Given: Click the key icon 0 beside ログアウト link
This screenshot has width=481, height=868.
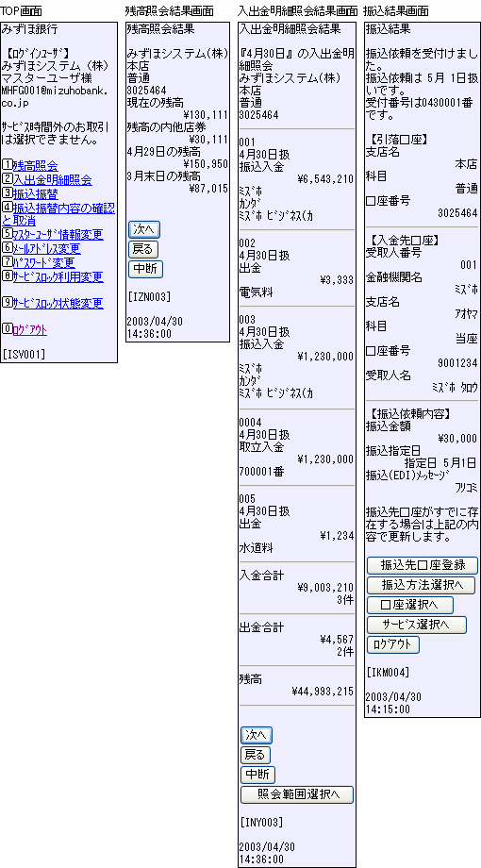Looking at the screenshot, I should point(8,329).
